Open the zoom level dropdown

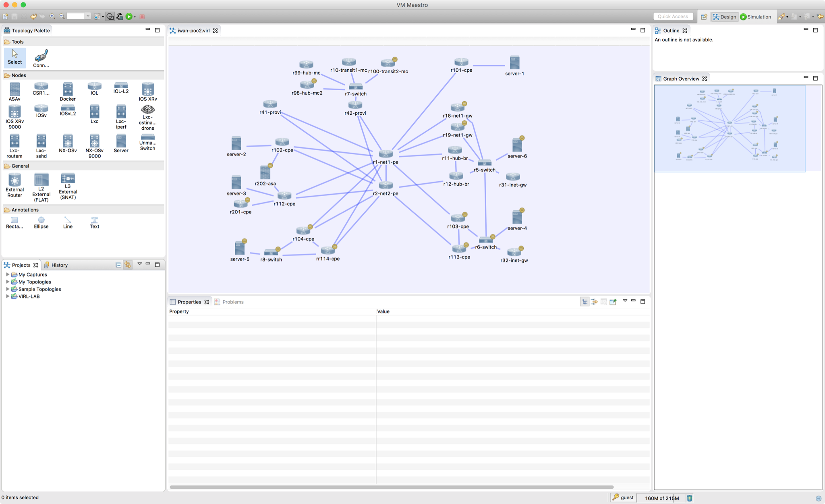tap(87, 17)
